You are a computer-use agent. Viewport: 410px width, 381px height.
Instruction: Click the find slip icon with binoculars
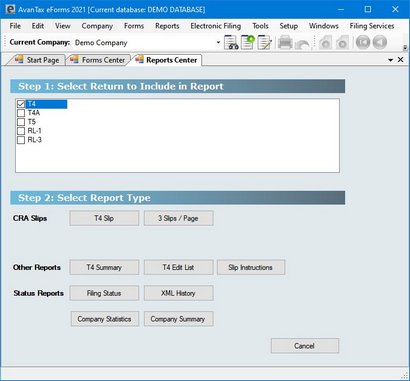[x=231, y=43]
